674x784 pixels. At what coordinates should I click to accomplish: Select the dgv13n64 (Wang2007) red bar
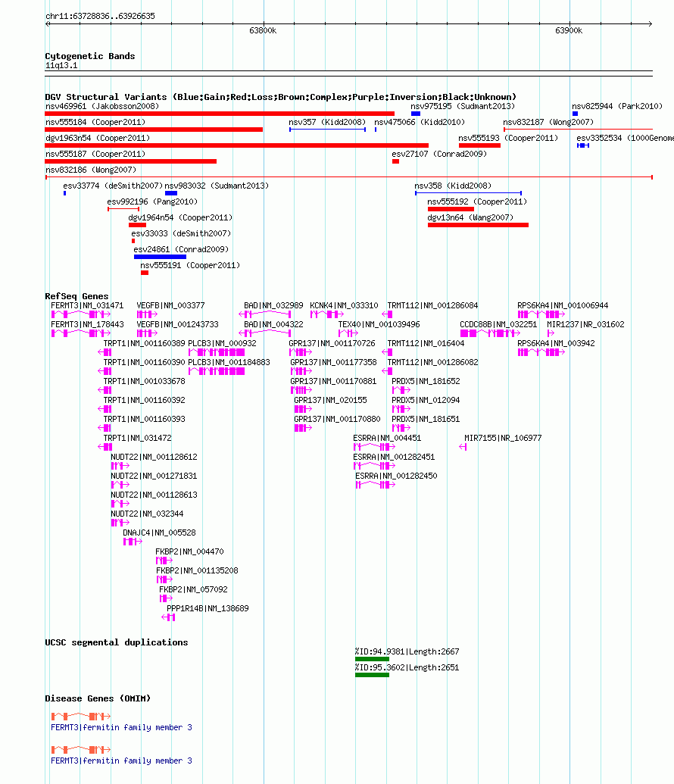(x=478, y=225)
